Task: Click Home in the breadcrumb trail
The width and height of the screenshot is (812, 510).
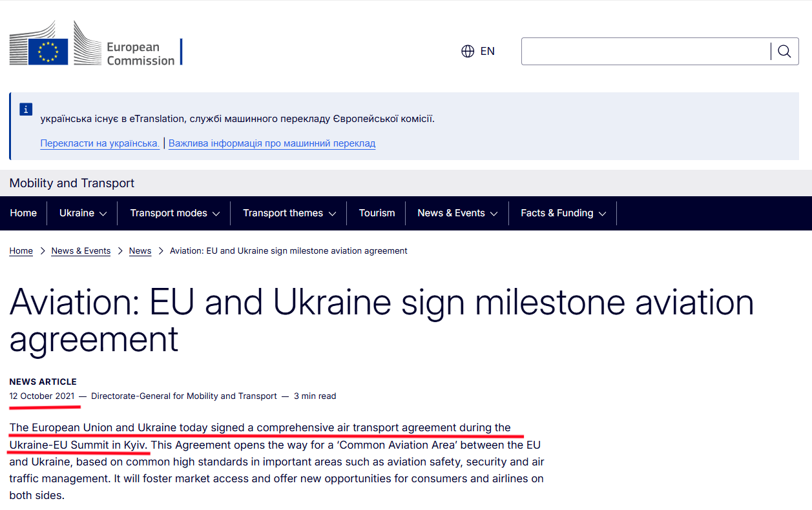Action: coord(21,250)
